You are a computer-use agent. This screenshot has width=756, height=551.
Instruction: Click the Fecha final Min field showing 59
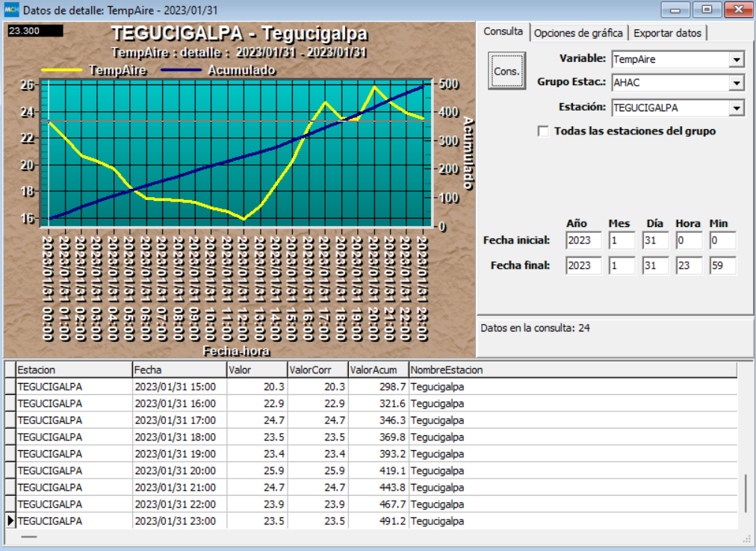tap(722, 266)
